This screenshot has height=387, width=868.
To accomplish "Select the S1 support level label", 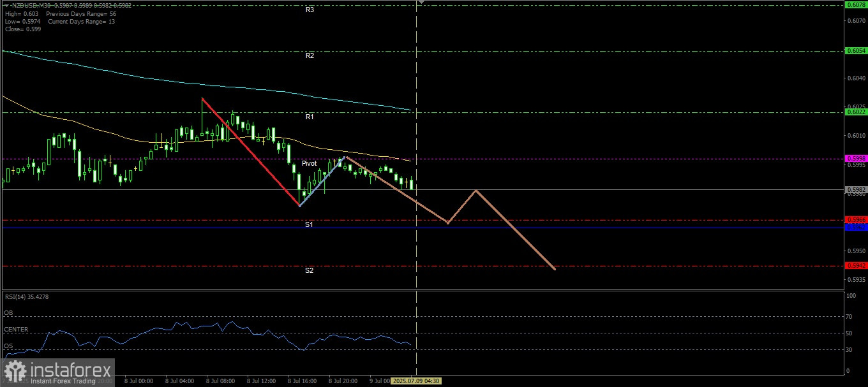I will tap(309, 225).
